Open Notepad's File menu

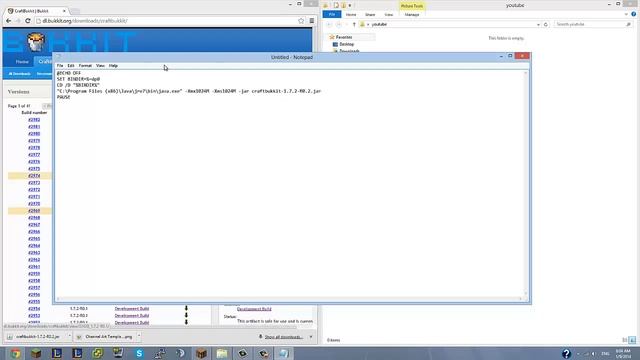coord(60,65)
